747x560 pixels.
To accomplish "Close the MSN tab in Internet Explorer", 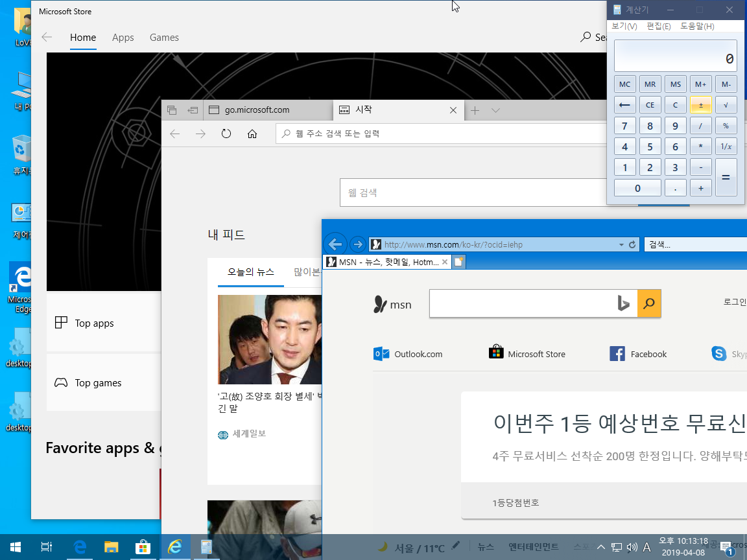I will click(444, 262).
